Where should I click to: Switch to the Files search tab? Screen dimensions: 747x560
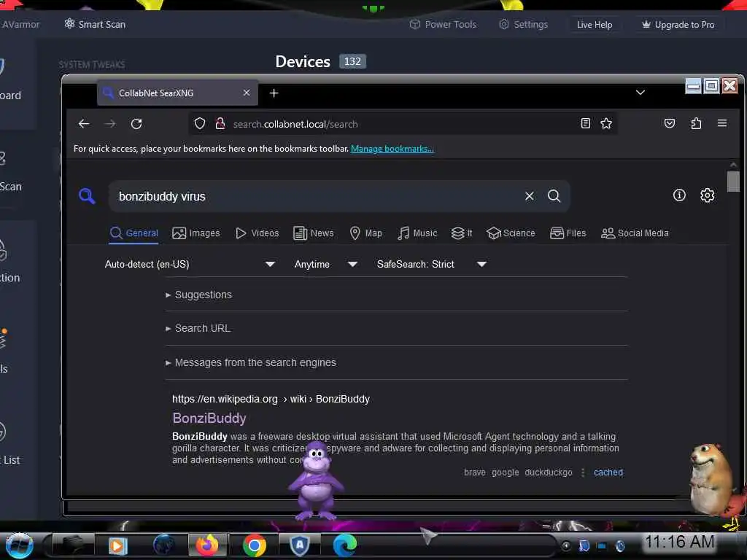tap(568, 233)
